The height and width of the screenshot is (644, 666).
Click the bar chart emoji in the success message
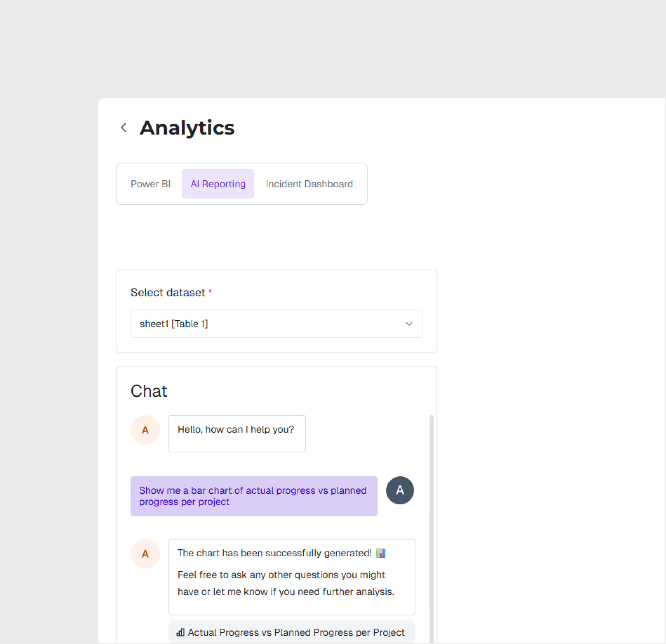pos(381,553)
